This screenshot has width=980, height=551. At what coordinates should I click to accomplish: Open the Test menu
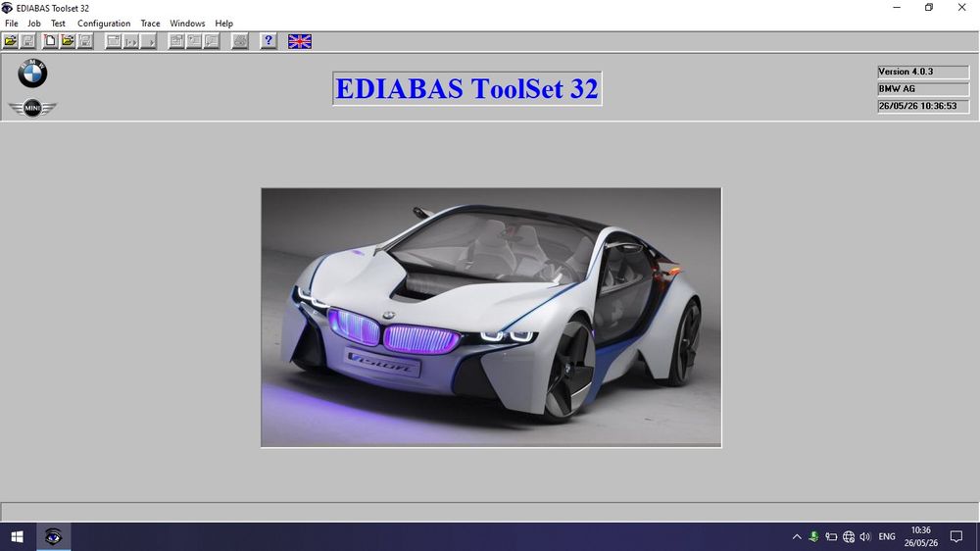[x=58, y=24]
